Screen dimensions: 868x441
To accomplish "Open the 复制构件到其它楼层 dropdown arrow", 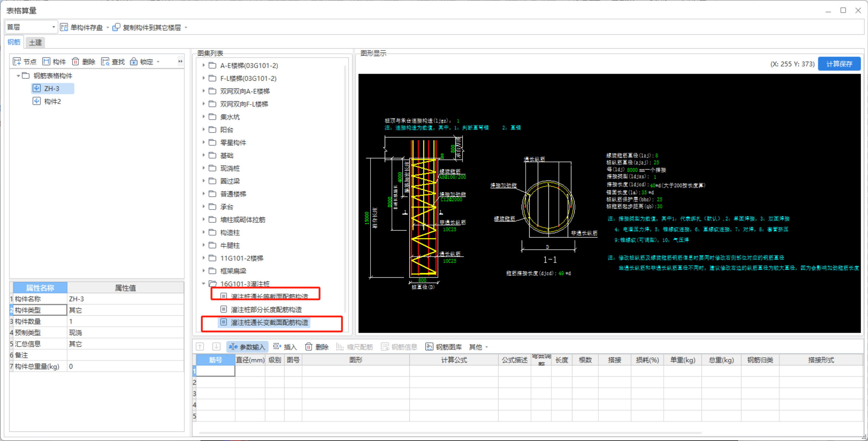I will (186, 27).
